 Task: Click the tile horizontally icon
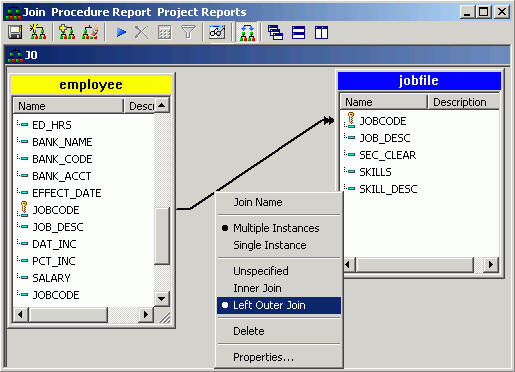(x=298, y=33)
